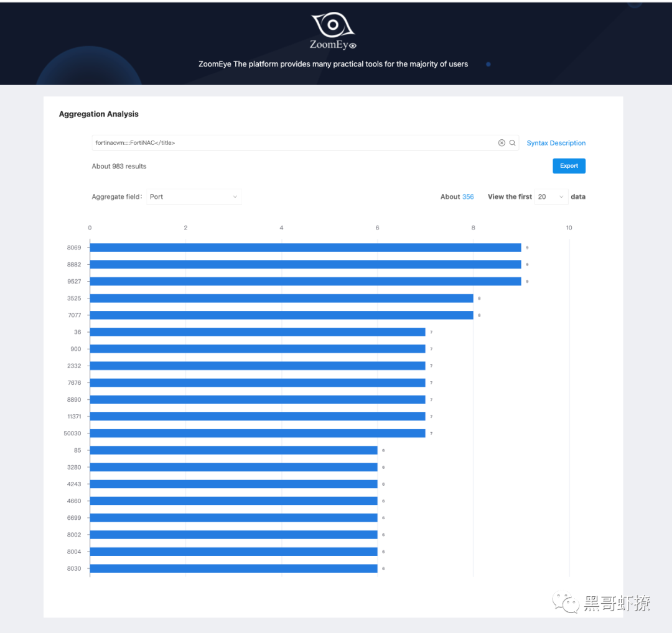
Task: Click the bar for port 3525
Action: pyautogui.click(x=281, y=298)
